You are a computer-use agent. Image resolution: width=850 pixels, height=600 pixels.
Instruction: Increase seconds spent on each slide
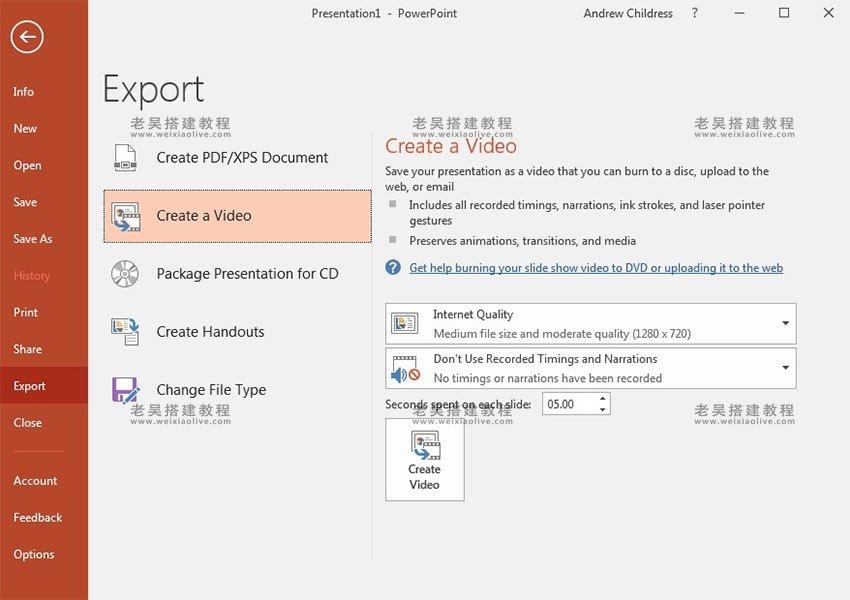pyautogui.click(x=601, y=398)
